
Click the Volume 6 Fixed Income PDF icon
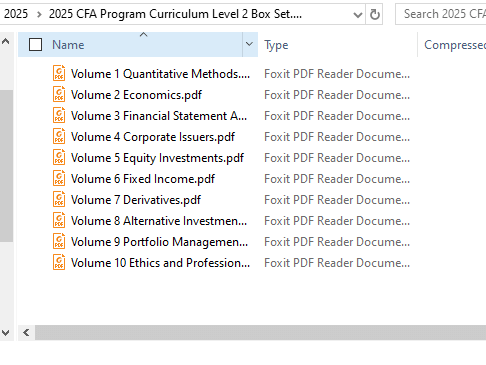pos(59,178)
